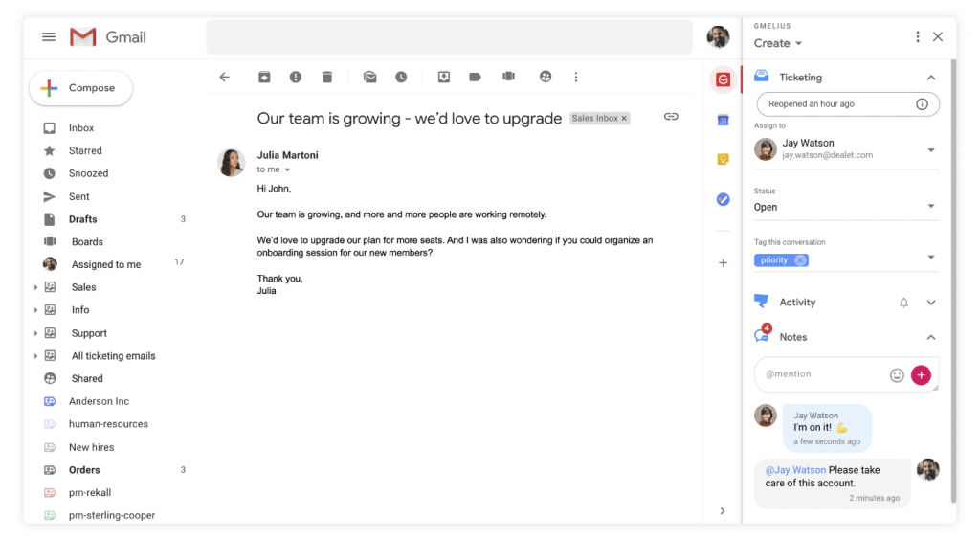Click the @mention note input
Image resolution: width=980 pixels, height=541 pixels.
[822, 374]
